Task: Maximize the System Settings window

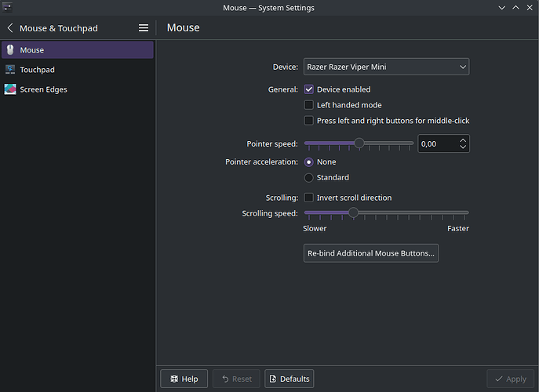Action: (x=515, y=8)
